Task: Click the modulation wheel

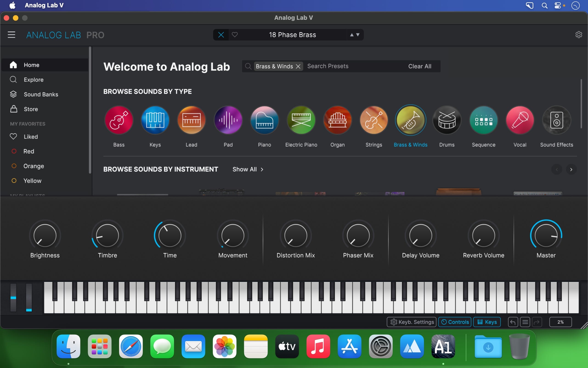Action: click(29, 297)
